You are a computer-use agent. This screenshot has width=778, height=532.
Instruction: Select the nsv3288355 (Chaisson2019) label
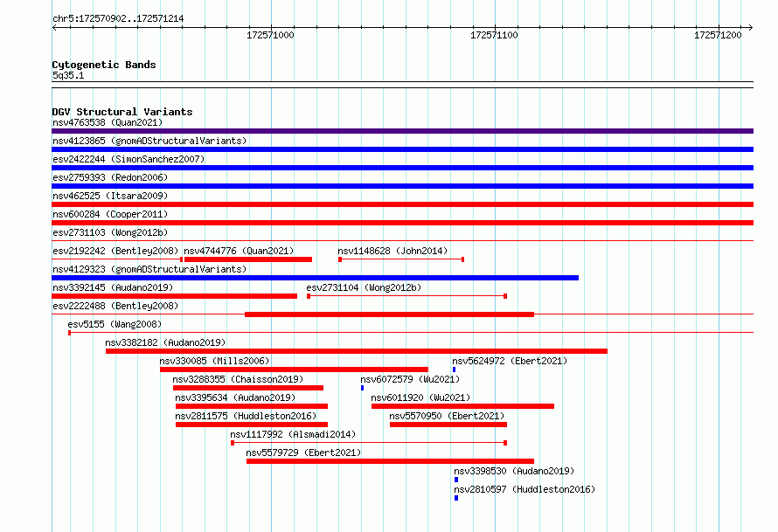click(x=238, y=379)
